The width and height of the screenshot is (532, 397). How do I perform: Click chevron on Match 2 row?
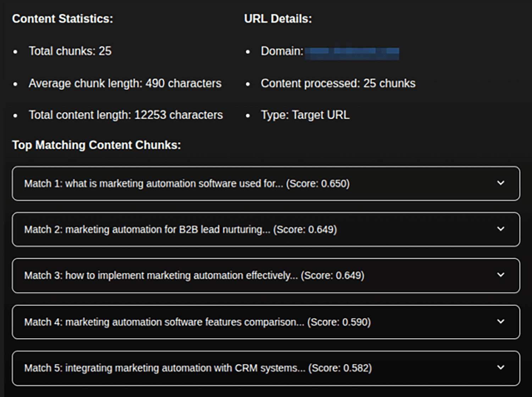point(500,229)
